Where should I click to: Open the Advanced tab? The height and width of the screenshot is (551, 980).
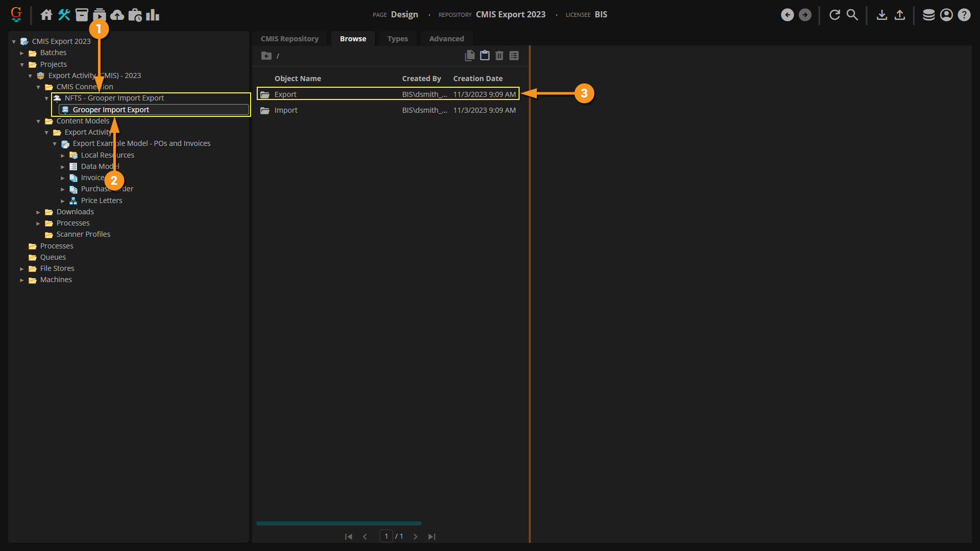coord(446,39)
